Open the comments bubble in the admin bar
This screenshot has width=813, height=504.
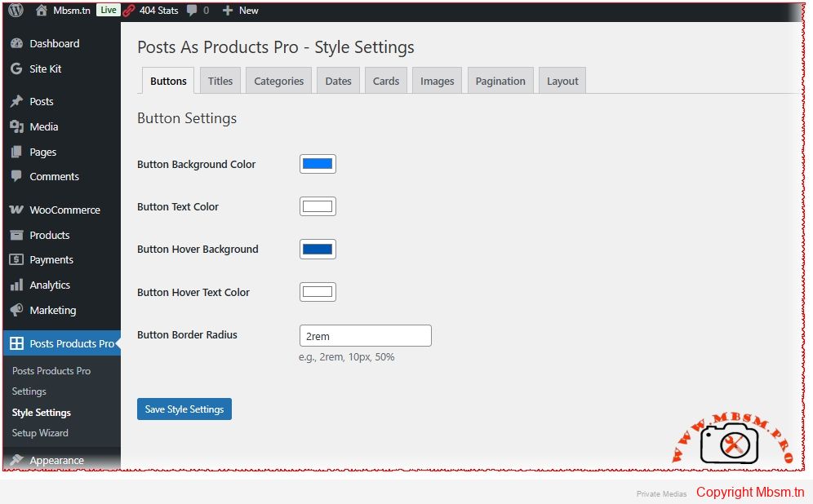coord(193,11)
